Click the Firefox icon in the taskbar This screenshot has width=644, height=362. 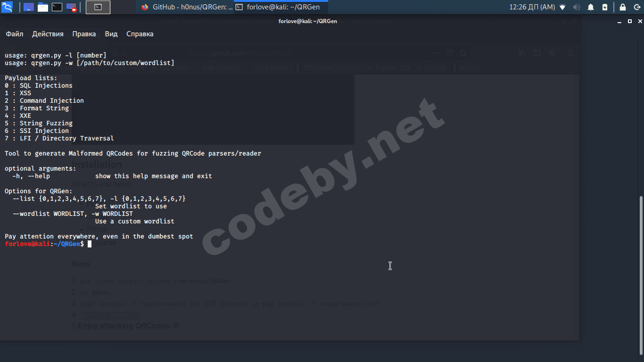(x=145, y=7)
